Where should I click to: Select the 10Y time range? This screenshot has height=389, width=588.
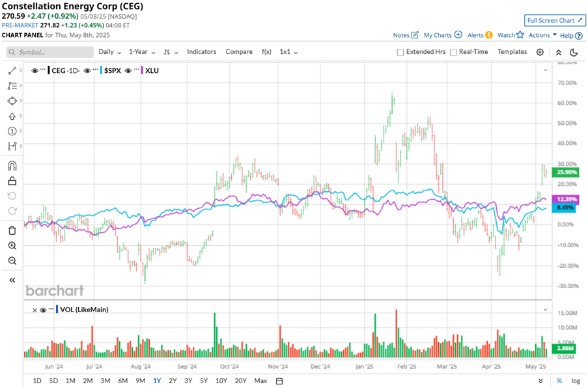(x=221, y=381)
